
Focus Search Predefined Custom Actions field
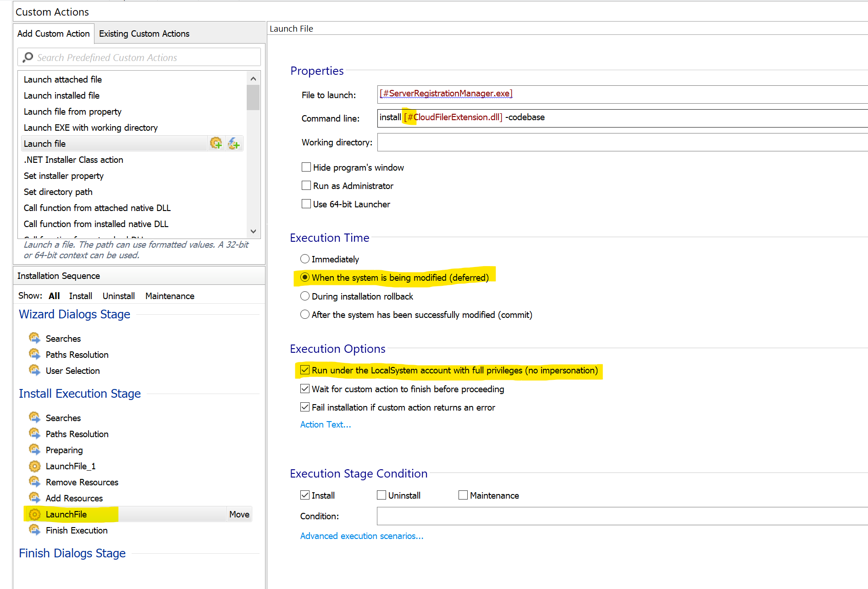pyautogui.click(x=139, y=57)
